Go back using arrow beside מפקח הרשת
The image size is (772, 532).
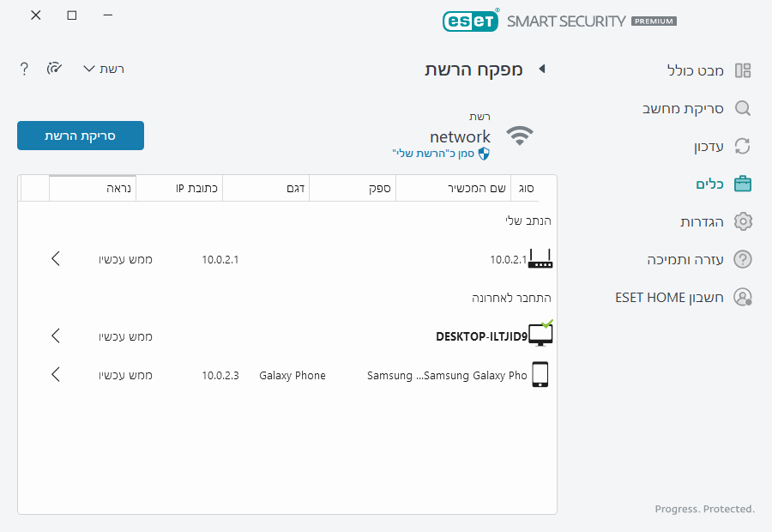542,69
